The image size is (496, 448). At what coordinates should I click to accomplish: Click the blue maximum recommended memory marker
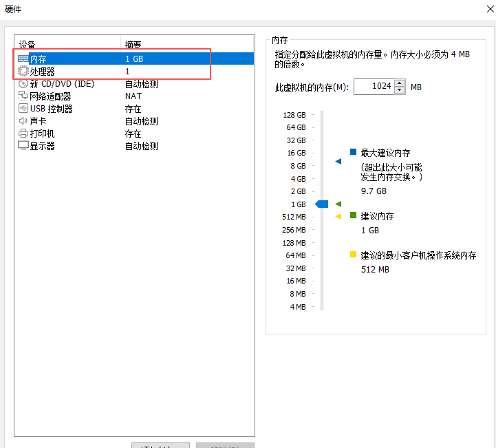point(338,161)
